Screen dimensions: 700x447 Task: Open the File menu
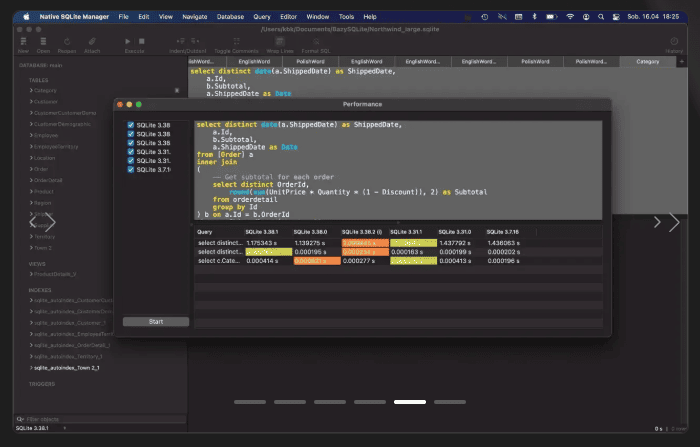pyautogui.click(x=124, y=17)
